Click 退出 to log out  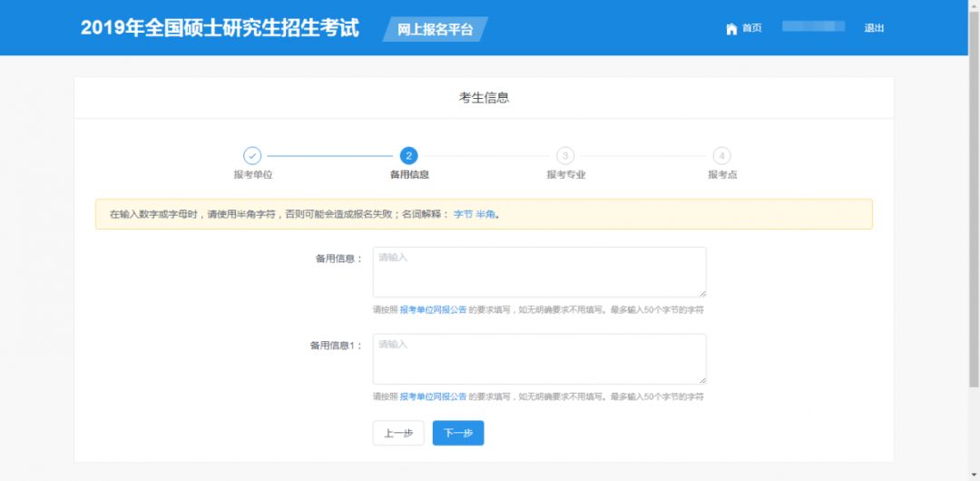click(874, 28)
